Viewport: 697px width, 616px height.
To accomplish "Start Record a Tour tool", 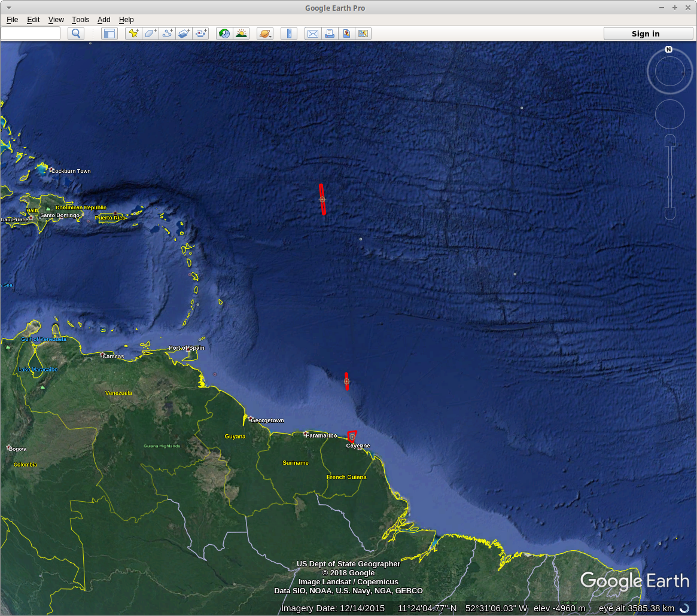I will 200,33.
